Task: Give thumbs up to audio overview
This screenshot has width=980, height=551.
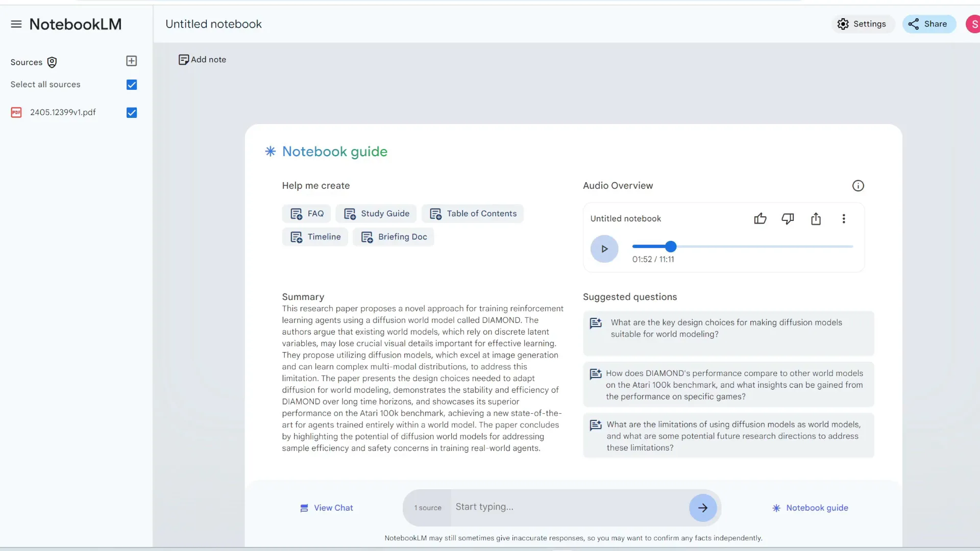Action: 760,219
